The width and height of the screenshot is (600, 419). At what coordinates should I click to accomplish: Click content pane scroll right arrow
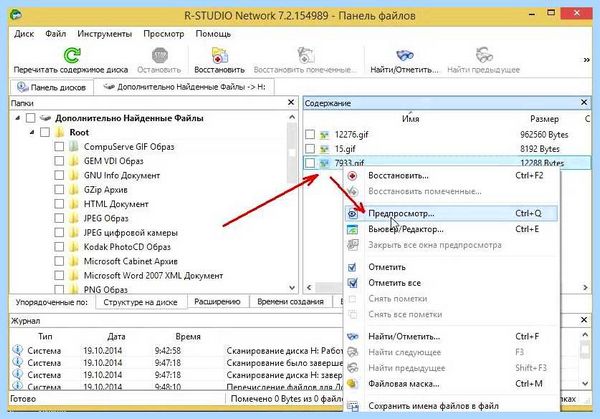point(585,287)
